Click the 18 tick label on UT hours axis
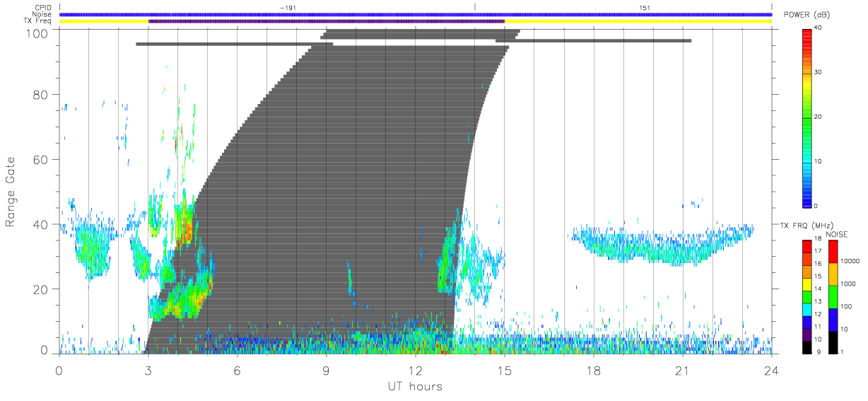868x401 pixels. pyautogui.click(x=594, y=371)
